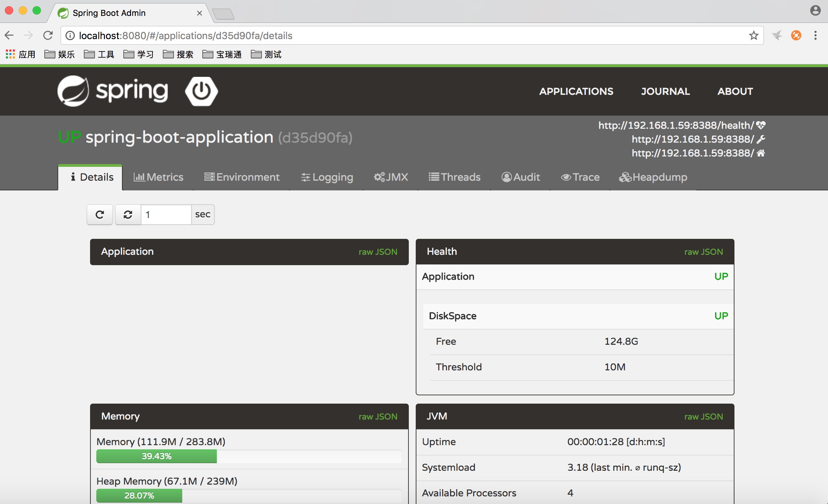Click the browser back arrow
The image size is (828, 504).
coord(9,35)
